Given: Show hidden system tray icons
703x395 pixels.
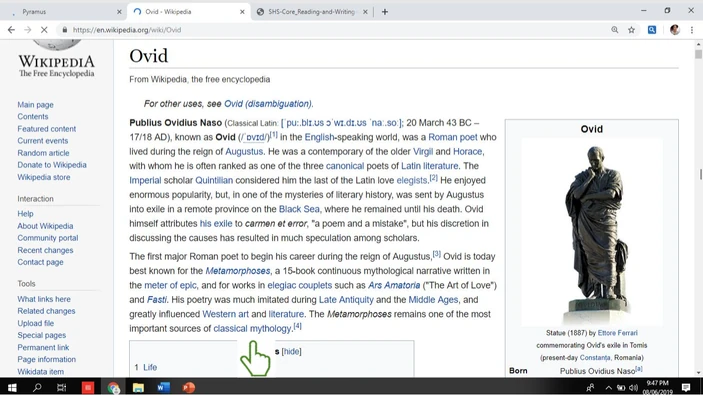Looking at the screenshot, I should pyautogui.click(x=608, y=388).
